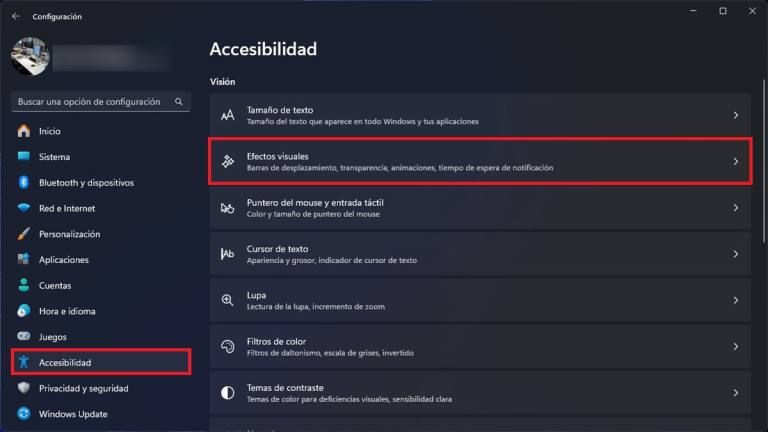The image size is (768, 432).
Task: Click the Bluetooth y dispositivos icon
Action: tap(24, 182)
